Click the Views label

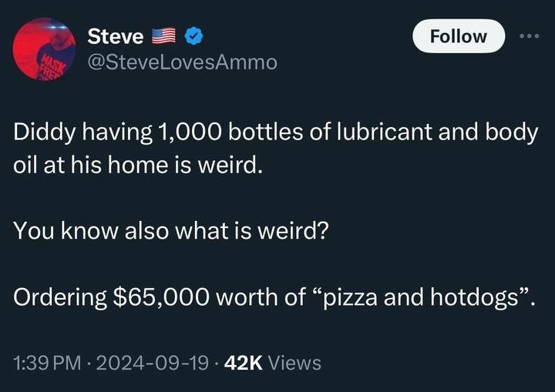294,363
